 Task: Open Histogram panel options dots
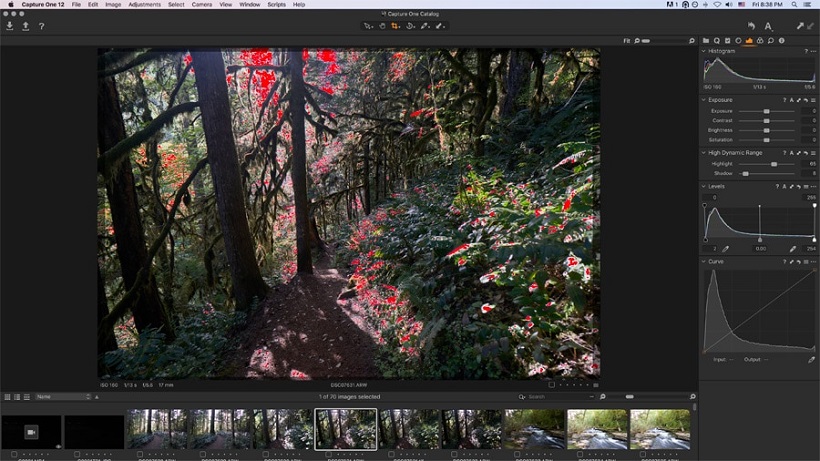(813, 51)
